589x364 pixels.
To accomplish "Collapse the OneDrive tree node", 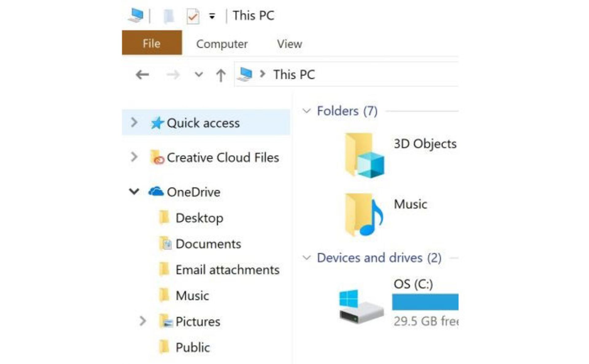I will tap(134, 192).
